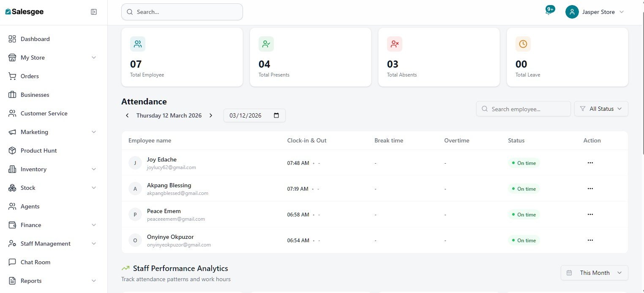Viewport: 644px width, 293px height.
Task: Click the Chat Room speech bubble icon
Action: [13, 262]
